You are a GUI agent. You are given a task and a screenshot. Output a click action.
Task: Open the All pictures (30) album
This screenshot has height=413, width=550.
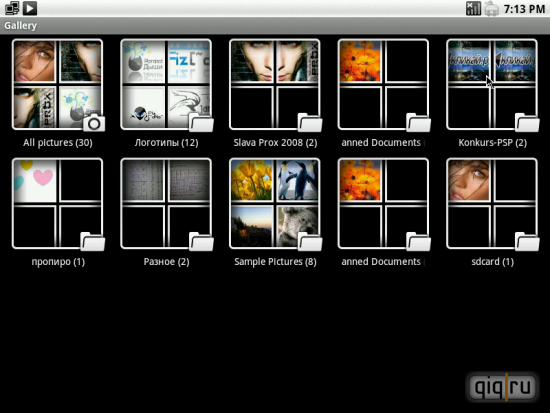(x=58, y=84)
